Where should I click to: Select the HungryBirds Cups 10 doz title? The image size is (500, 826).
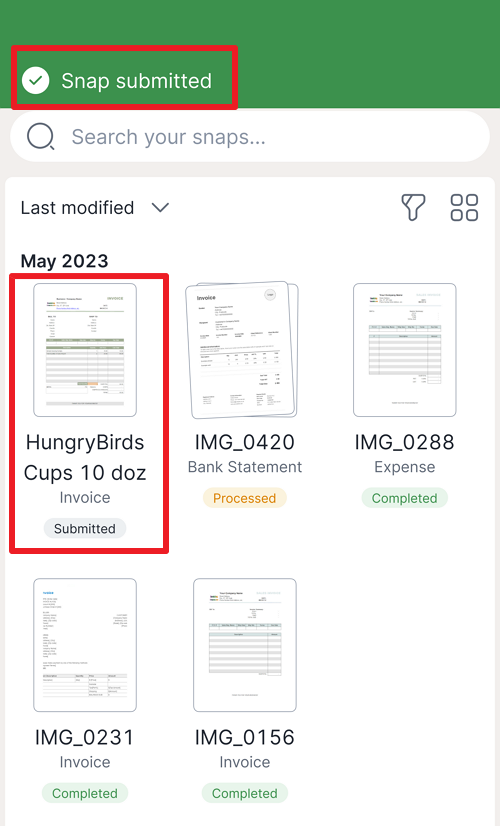click(85, 457)
